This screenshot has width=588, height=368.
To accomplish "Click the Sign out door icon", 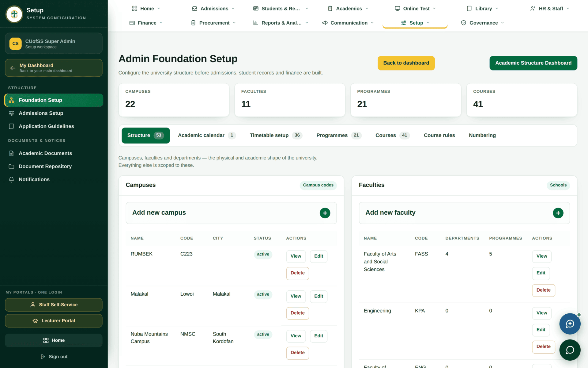I will click(43, 357).
